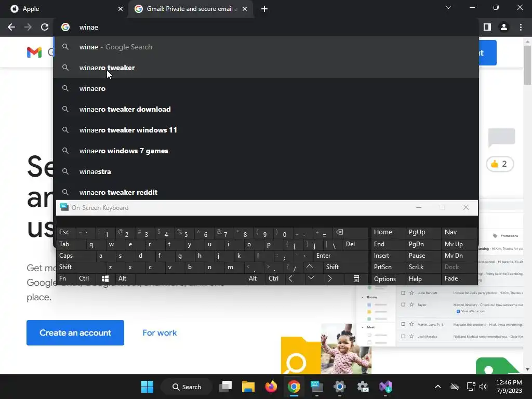Launch Firefox from the taskbar
Image resolution: width=532 pixels, height=399 pixels.
[271, 387]
